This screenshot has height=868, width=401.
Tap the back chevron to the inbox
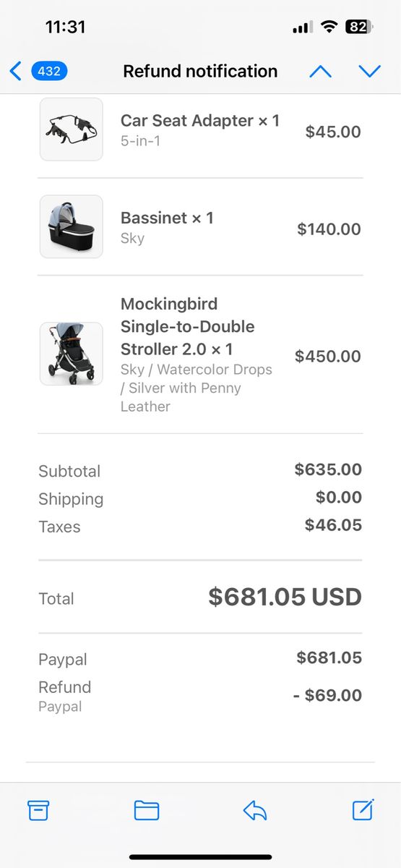click(x=16, y=71)
